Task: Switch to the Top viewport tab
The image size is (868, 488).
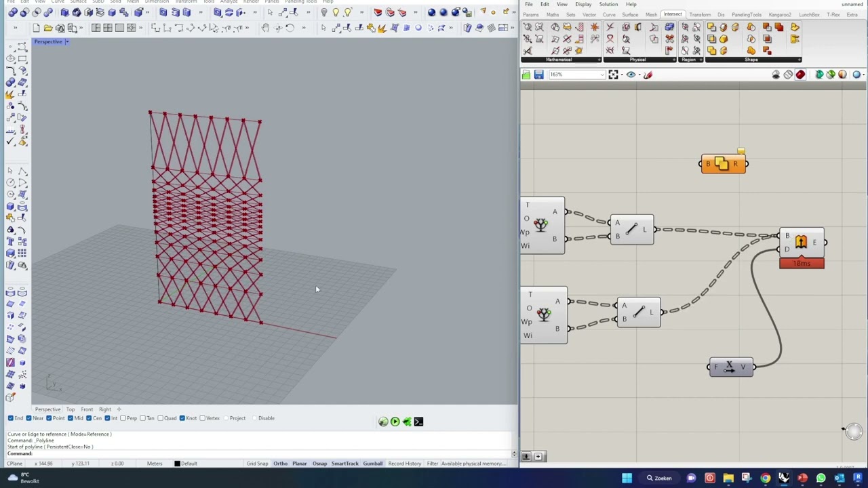Action: coord(71,409)
